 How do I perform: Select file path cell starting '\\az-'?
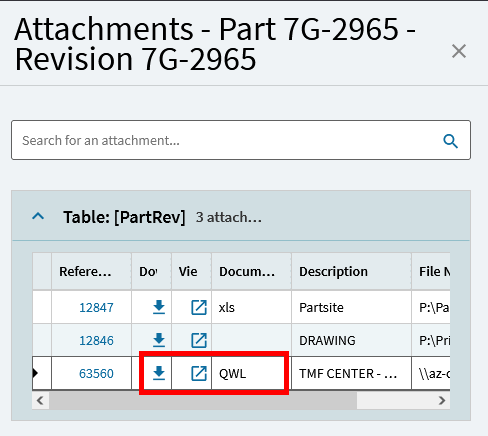click(431, 373)
